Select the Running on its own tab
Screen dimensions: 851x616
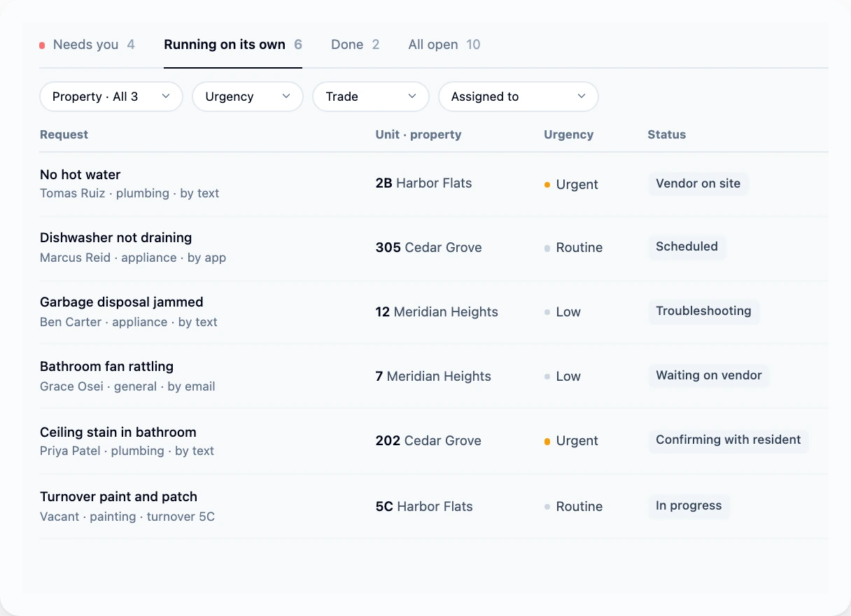(233, 45)
